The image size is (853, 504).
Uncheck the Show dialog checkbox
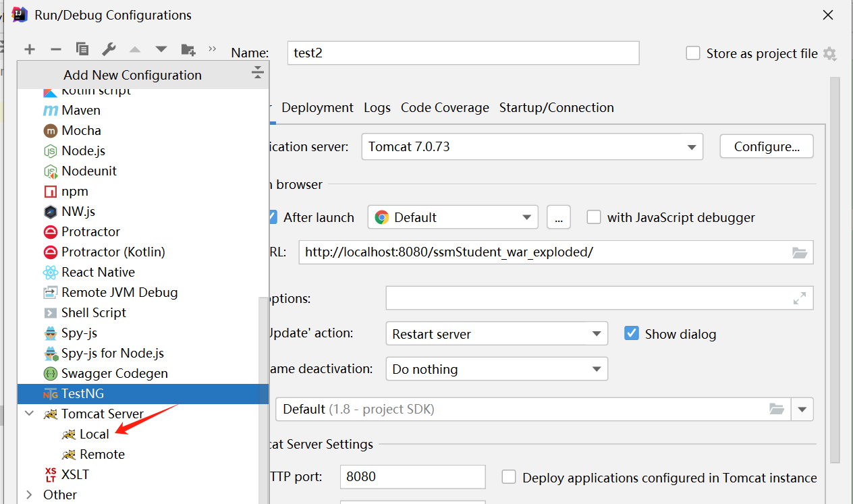pos(632,333)
